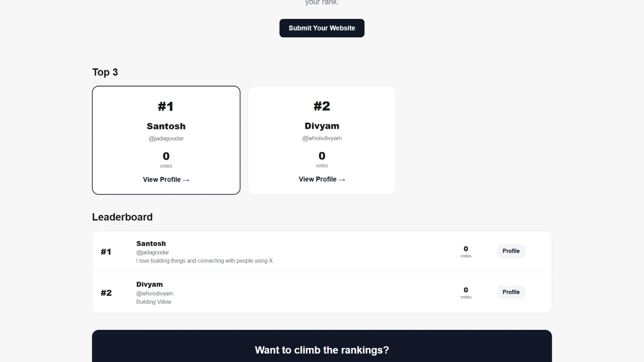Click @whoisdivyam handle in the top card

pos(322,138)
